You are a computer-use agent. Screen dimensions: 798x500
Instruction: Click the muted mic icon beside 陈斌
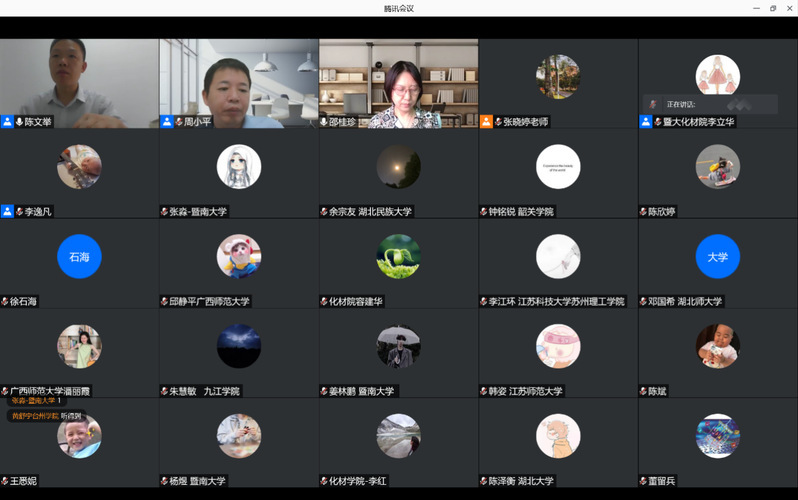point(643,392)
